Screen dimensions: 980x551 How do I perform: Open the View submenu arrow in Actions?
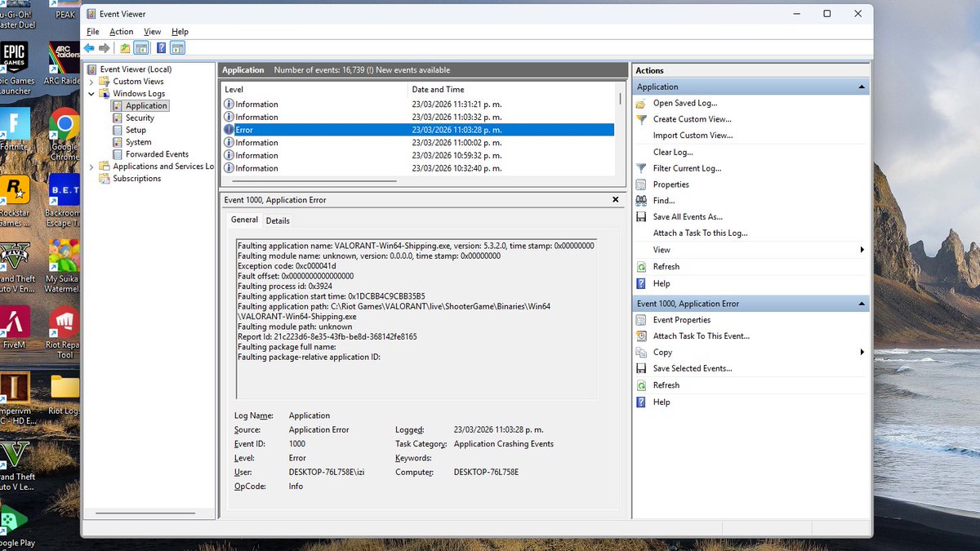tap(862, 250)
